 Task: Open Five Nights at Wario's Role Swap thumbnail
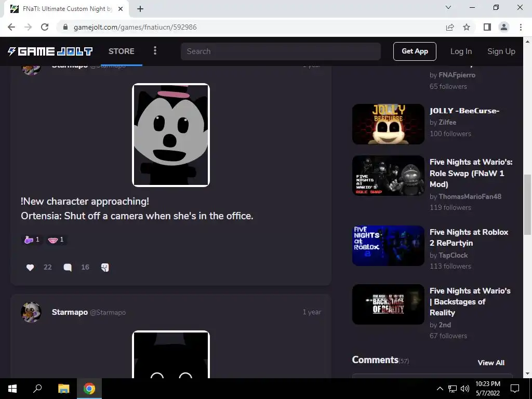[388, 176]
